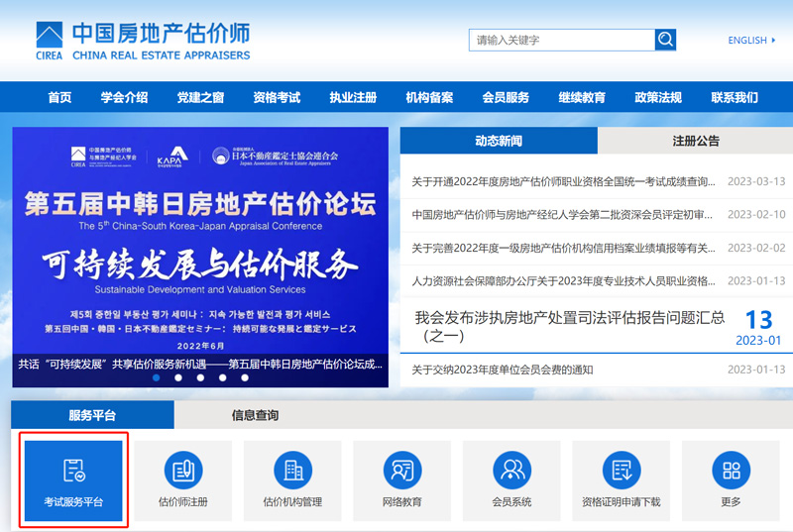
Task: Click the banner caption 共话“可持续发展”
Action: [200, 364]
